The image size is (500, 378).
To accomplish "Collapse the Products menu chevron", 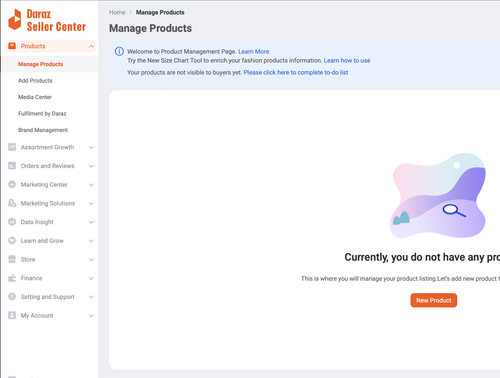I will [91, 46].
